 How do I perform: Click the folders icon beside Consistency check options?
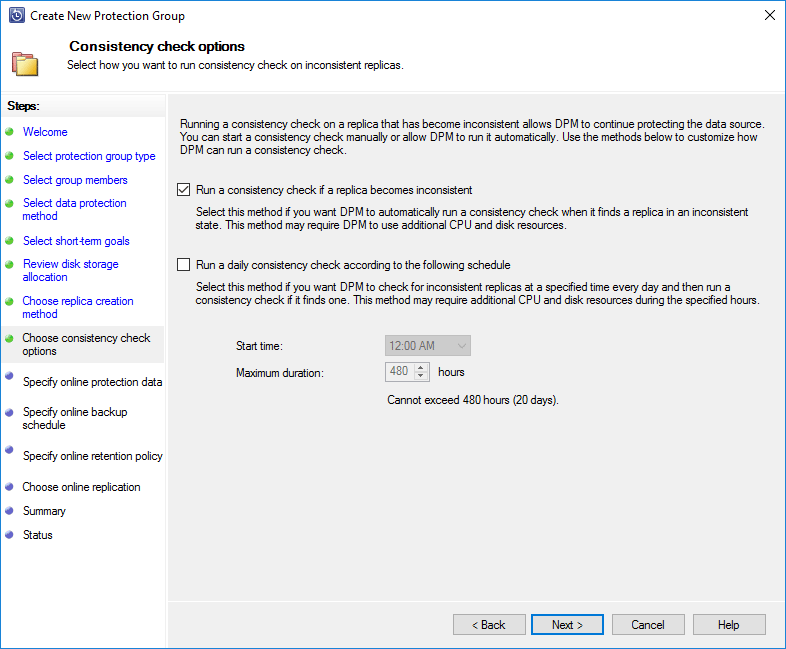point(25,64)
